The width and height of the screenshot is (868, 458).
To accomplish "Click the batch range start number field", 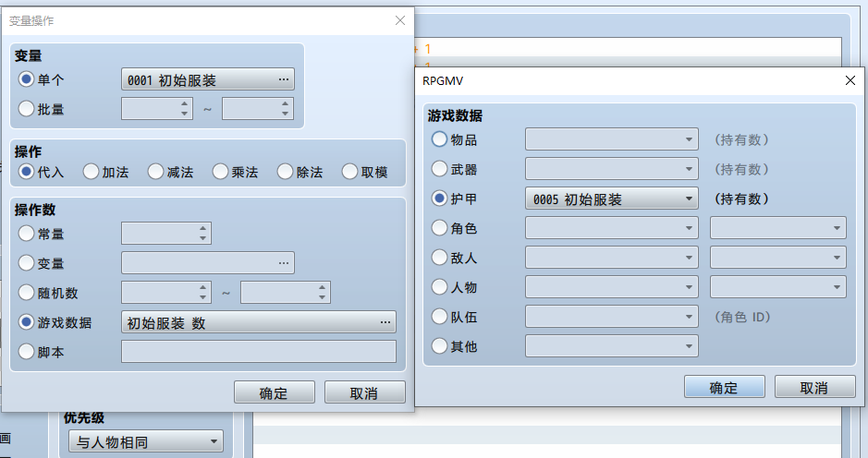I will [x=156, y=108].
